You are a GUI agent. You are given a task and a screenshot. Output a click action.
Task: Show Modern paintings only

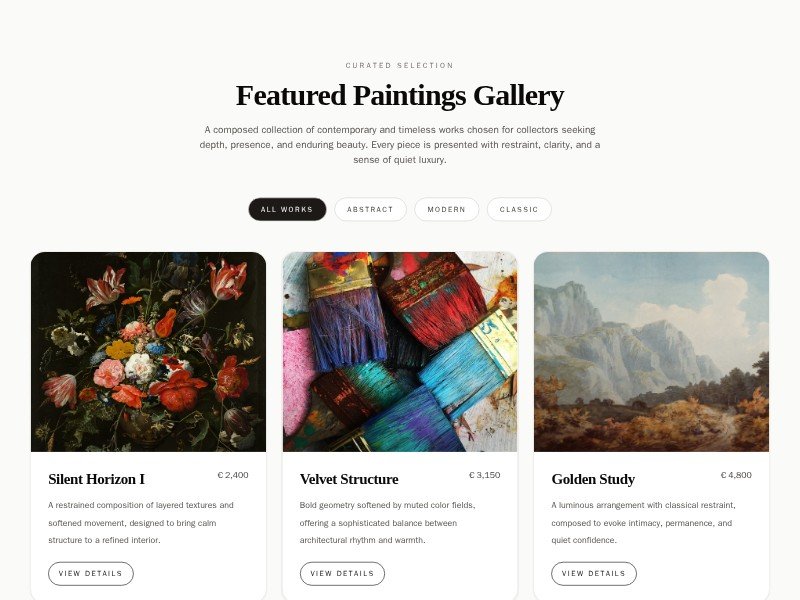(x=446, y=209)
